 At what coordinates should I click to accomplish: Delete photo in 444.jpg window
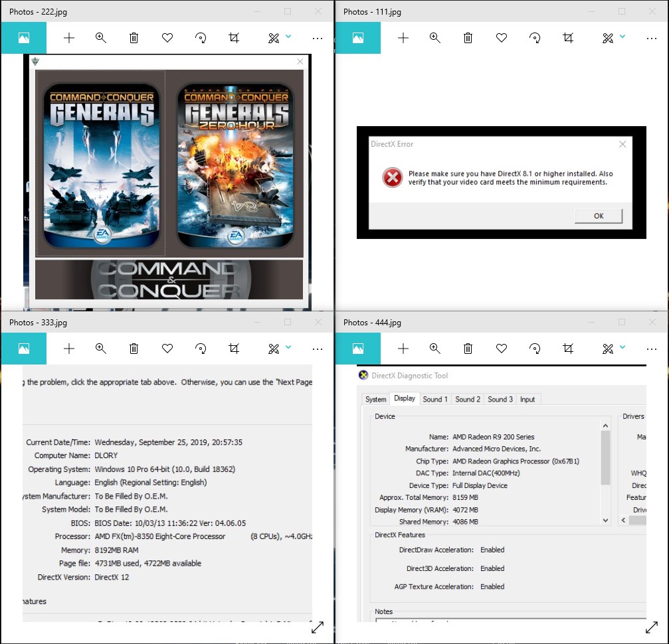point(468,349)
